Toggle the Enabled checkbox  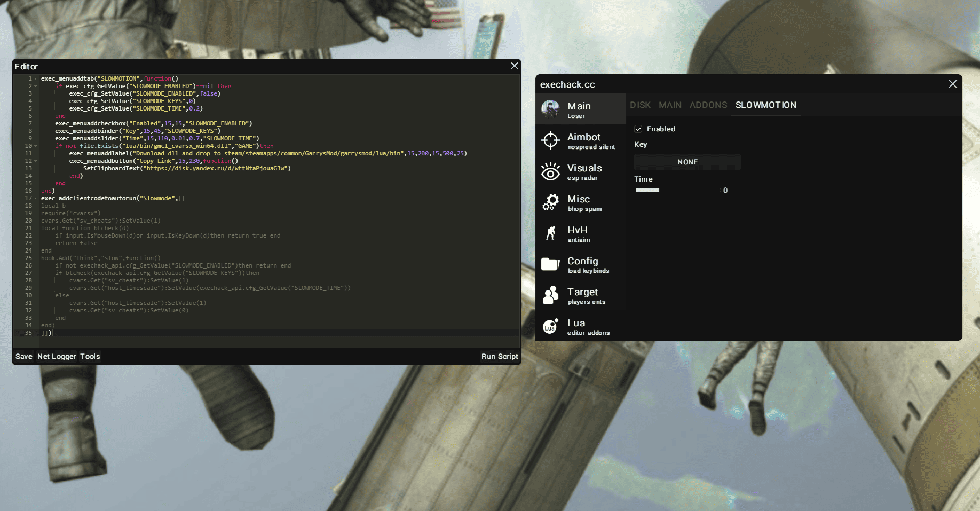[638, 129]
